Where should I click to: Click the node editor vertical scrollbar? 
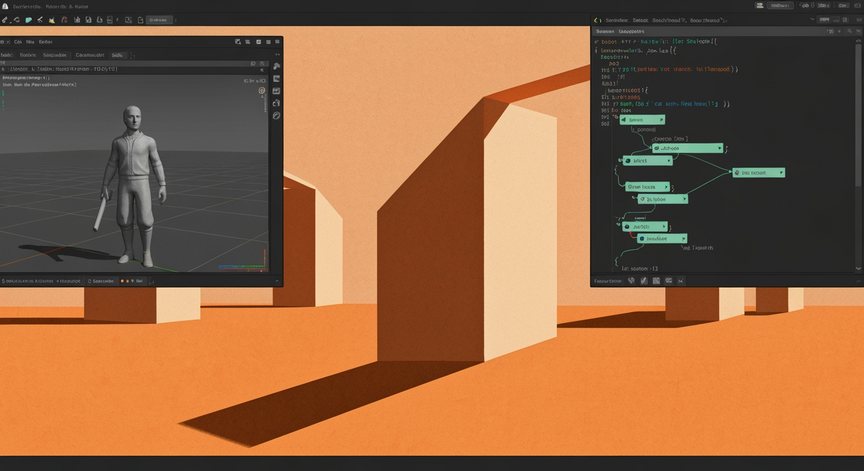coord(858,116)
